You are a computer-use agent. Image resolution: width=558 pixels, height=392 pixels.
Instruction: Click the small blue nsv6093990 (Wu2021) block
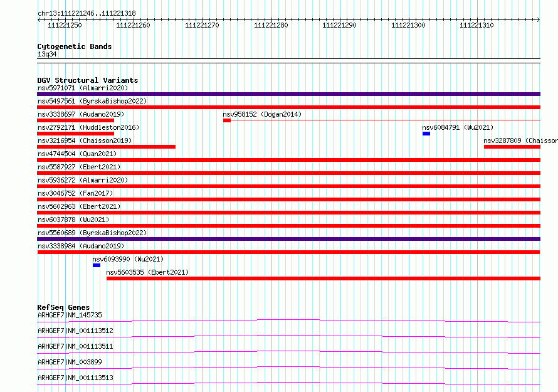click(x=97, y=265)
